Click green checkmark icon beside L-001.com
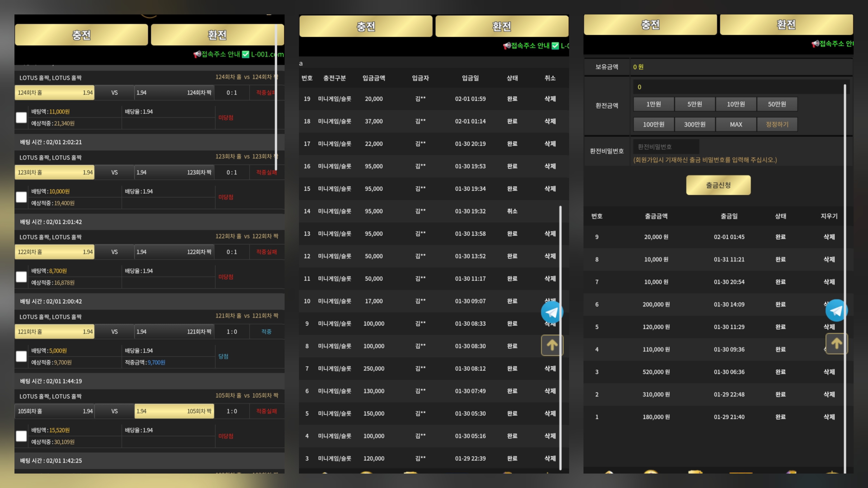 pos(246,54)
